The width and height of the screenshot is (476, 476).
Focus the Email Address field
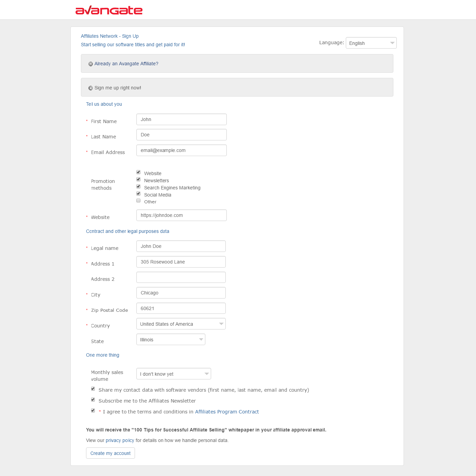(x=181, y=150)
